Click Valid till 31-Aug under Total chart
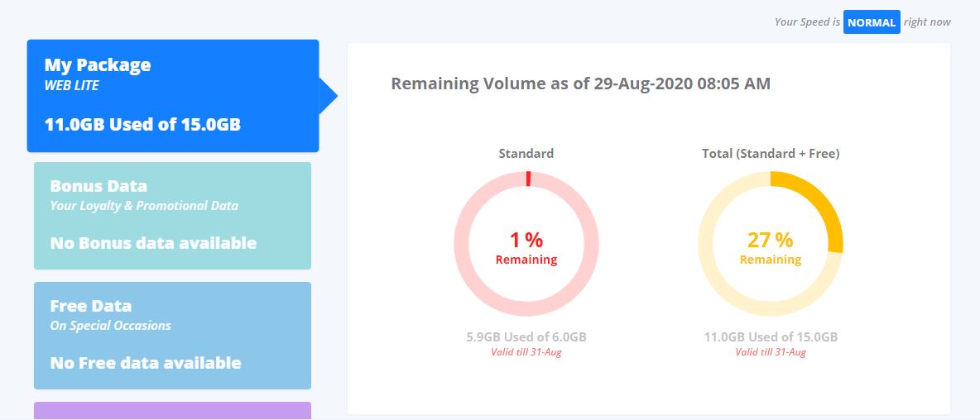This screenshot has width=980, height=420. click(x=771, y=352)
